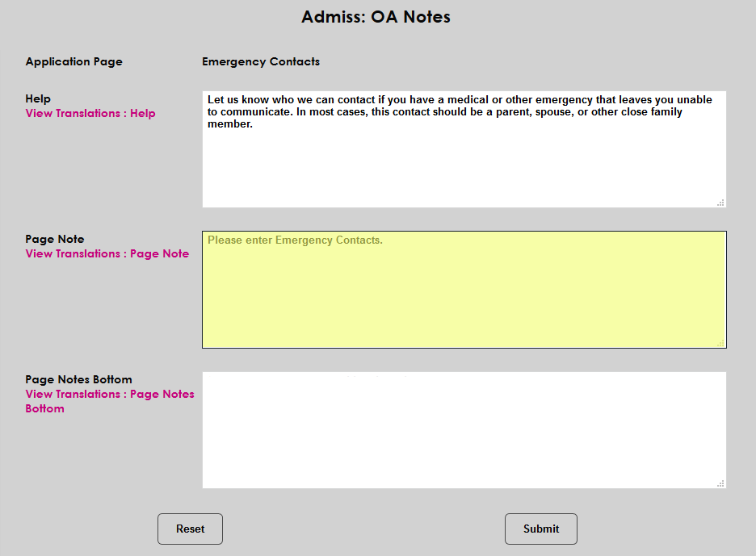Select the Help field label
756x556 pixels.
click(x=37, y=98)
